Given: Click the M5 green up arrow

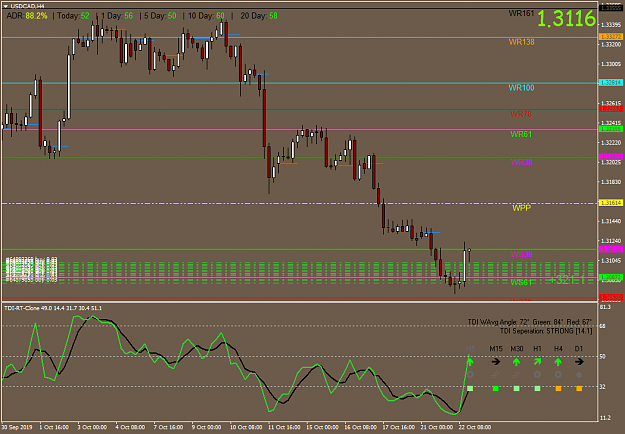Looking at the screenshot, I should point(470,362).
